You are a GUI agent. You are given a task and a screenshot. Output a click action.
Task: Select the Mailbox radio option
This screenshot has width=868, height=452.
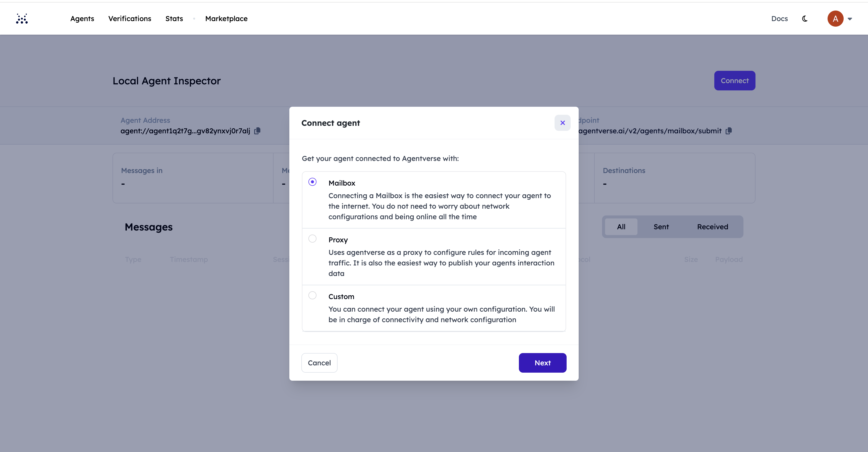pyautogui.click(x=312, y=182)
